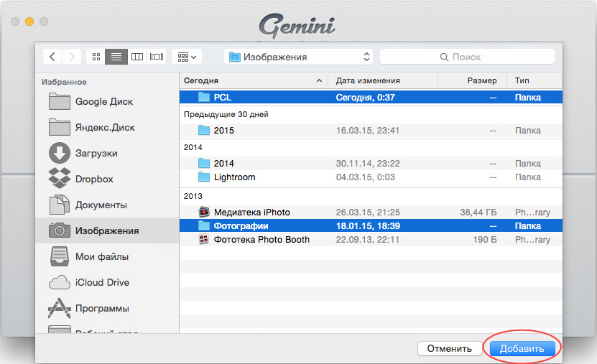Go back with the left arrow button
The height and width of the screenshot is (364, 597).
tap(52, 57)
